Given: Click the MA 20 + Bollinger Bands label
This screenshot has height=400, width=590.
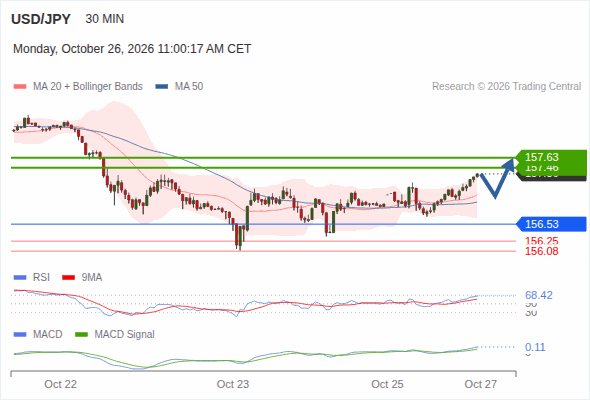Looking at the screenshot, I should point(88,87).
